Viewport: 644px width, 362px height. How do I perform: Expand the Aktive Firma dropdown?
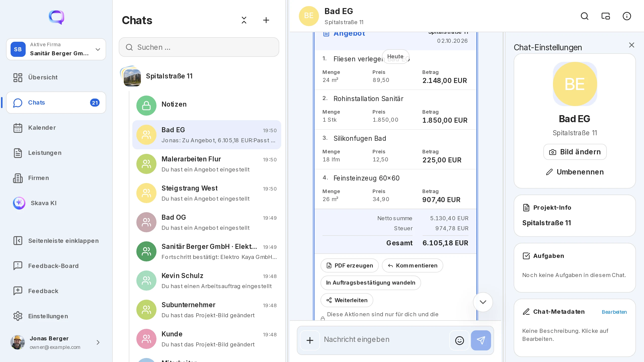click(x=56, y=49)
